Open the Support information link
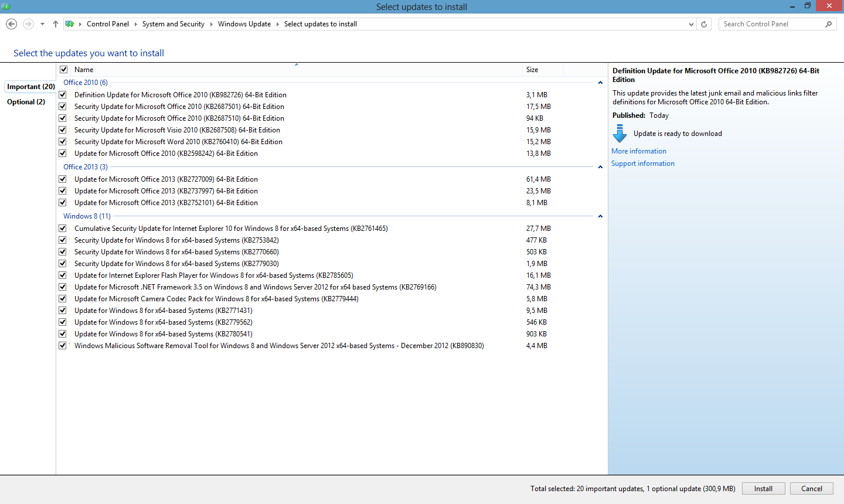Screen dimensions: 844x504 643,164
